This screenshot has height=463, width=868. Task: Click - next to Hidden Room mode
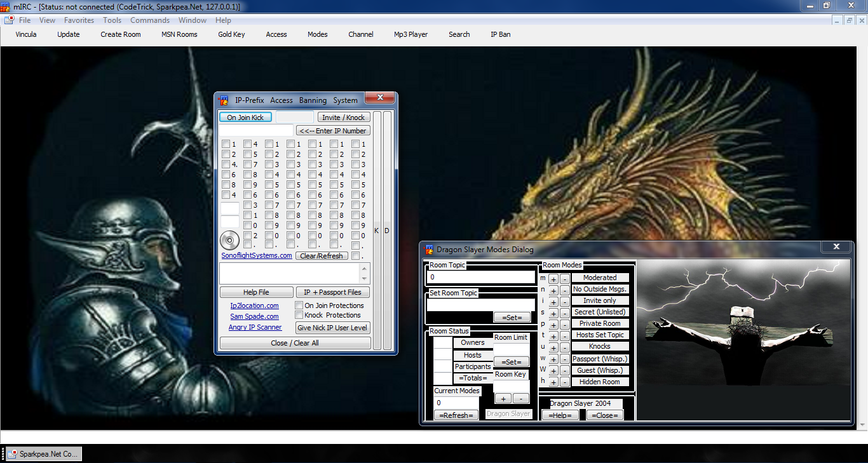pyautogui.click(x=565, y=382)
